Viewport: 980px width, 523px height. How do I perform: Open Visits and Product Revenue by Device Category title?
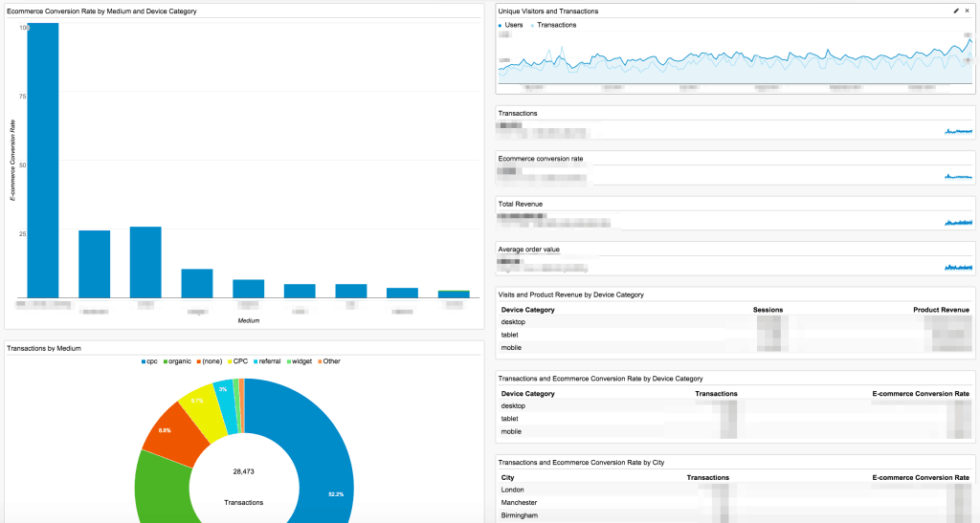570,294
